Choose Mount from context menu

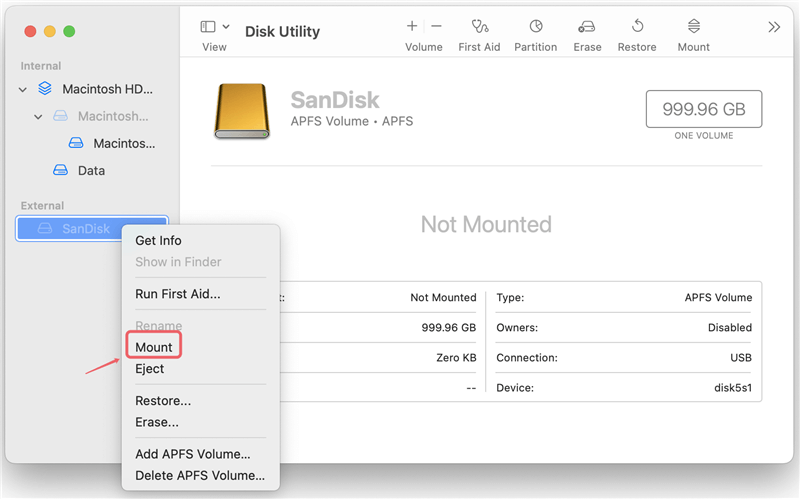click(x=154, y=347)
